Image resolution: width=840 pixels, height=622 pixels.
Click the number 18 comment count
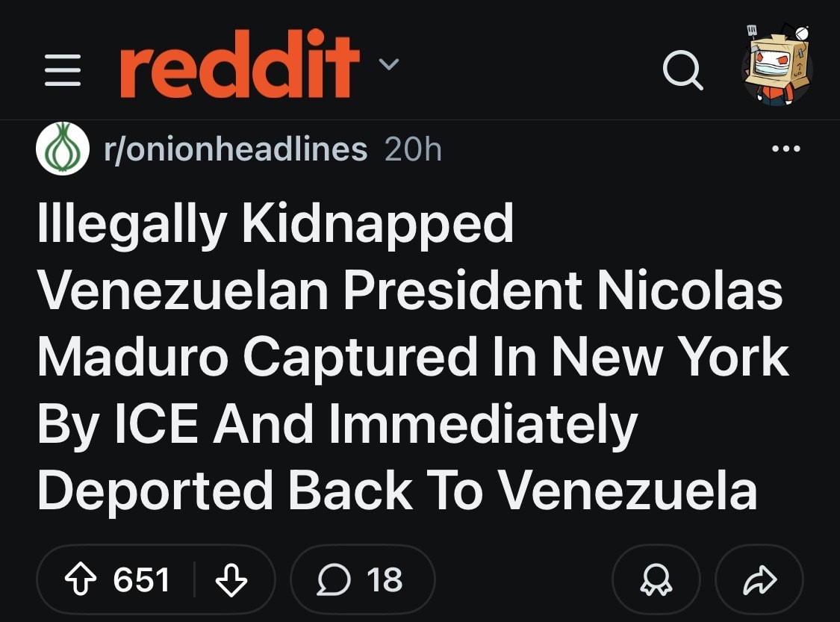click(385, 580)
